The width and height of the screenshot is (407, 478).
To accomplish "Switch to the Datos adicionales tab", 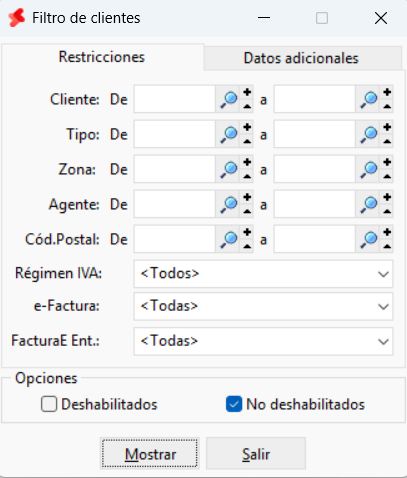I will coord(301,58).
